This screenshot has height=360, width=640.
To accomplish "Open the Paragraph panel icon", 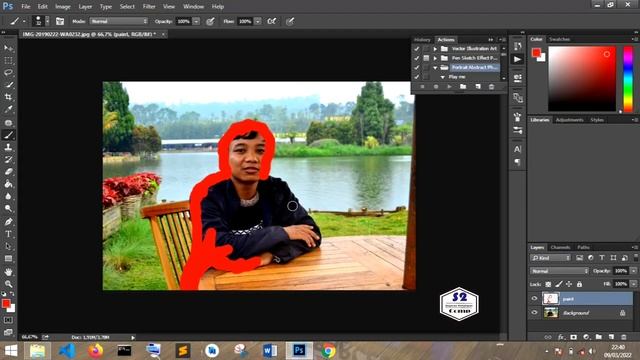I will click(518, 162).
